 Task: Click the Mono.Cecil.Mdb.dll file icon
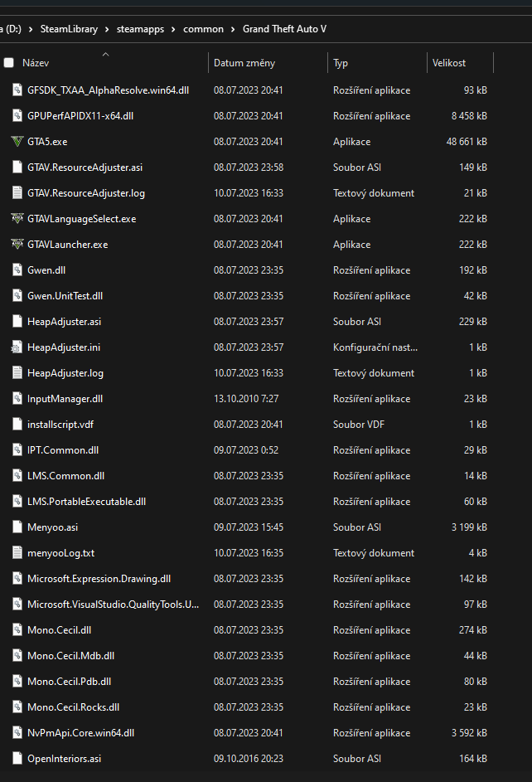click(x=17, y=656)
